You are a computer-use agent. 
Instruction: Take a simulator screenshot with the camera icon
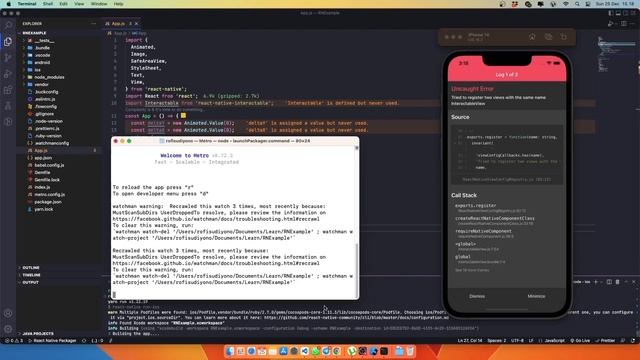(548, 37)
